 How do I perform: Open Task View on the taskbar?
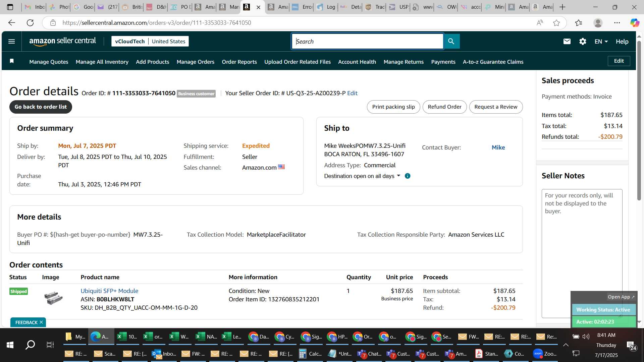click(x=50, y=345)
